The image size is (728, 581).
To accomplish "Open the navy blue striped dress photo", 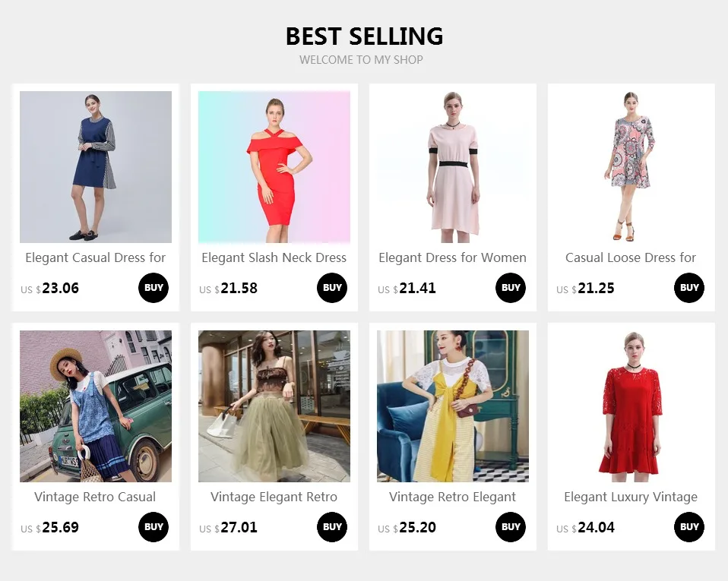I will [96, 167].
